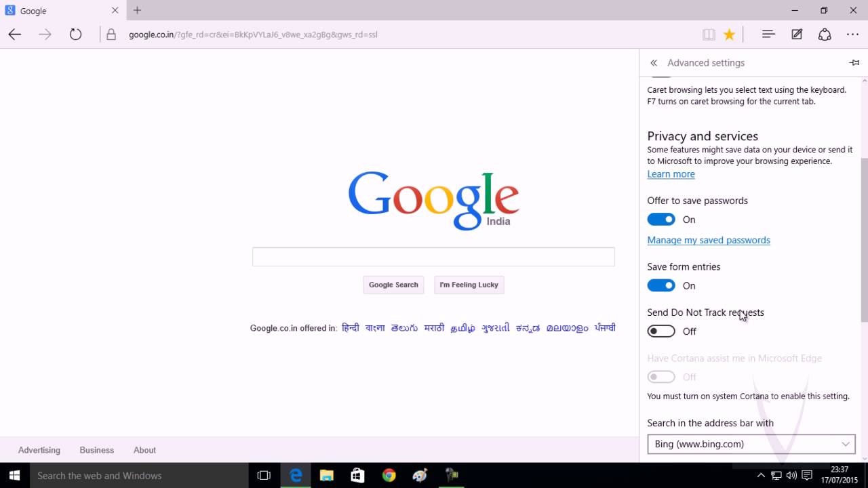Click inside the Google search box

pos(433,257)
